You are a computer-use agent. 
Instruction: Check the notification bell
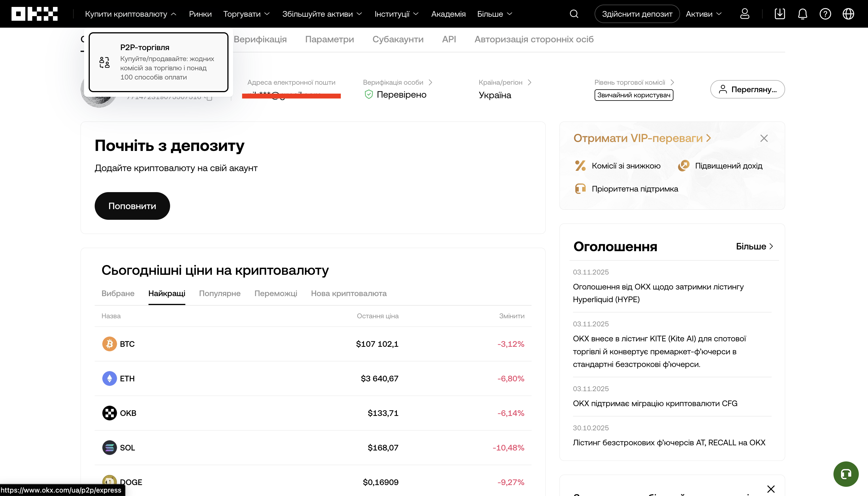point(802,14)
